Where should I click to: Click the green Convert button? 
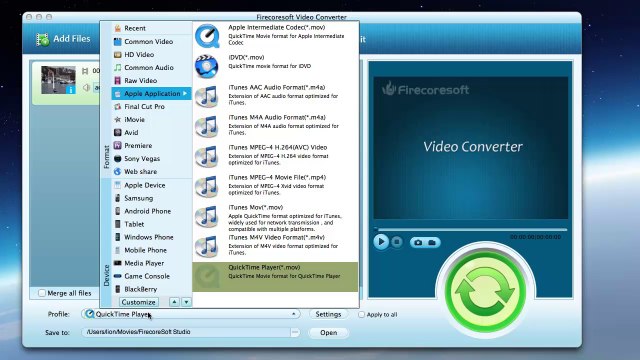click(x=485, y=292)
